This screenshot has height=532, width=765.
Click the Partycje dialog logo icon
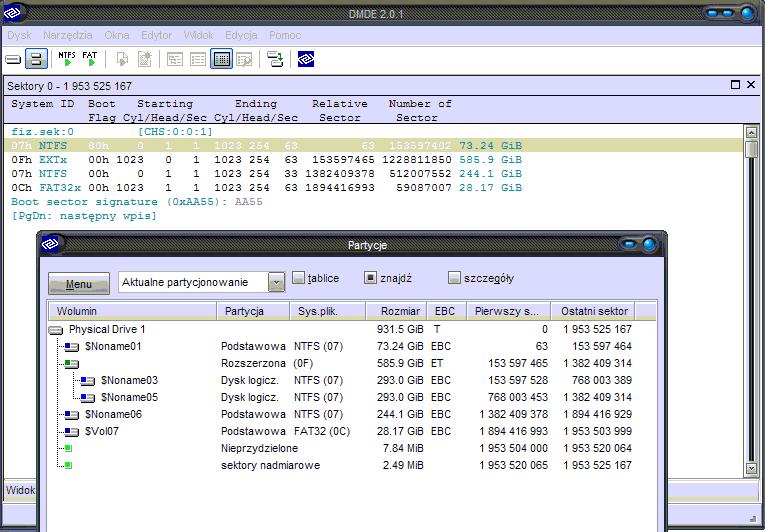[x=50, y=244]
